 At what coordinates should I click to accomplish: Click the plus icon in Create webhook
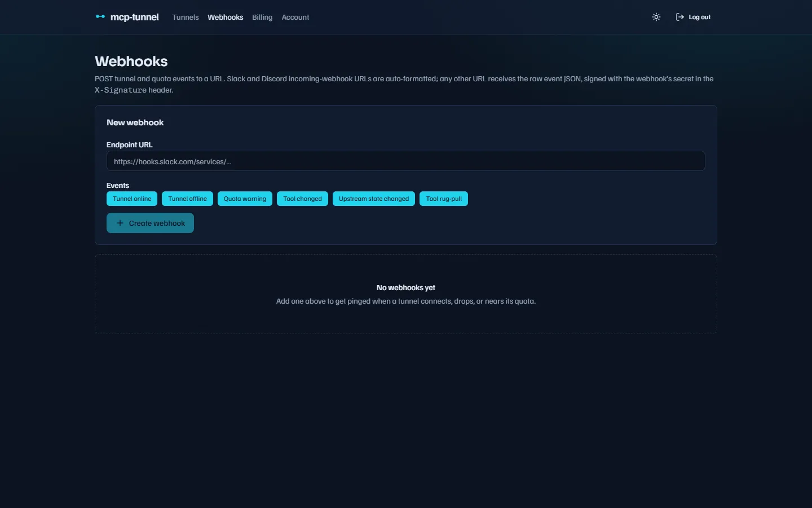click(x=120, y=223)
